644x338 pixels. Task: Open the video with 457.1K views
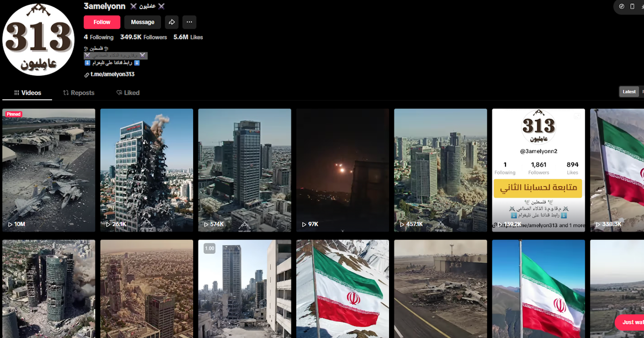pos(441,170)
